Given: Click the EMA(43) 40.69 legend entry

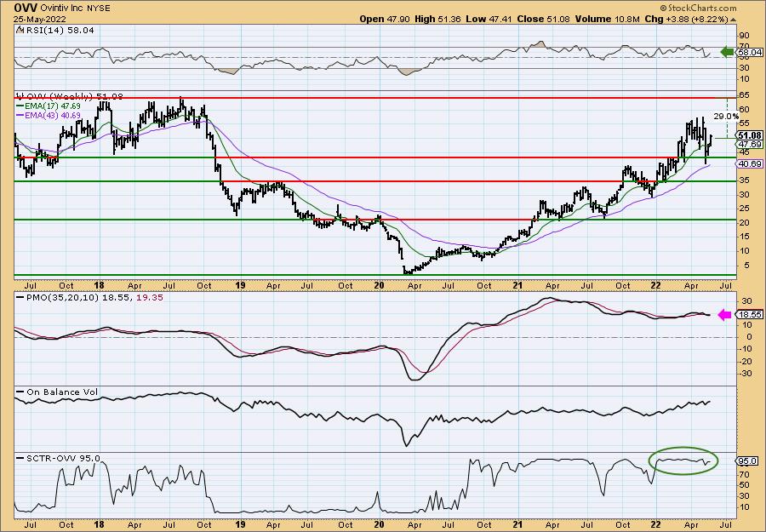Looking at the screenshot, I should [x=54, y=115].
